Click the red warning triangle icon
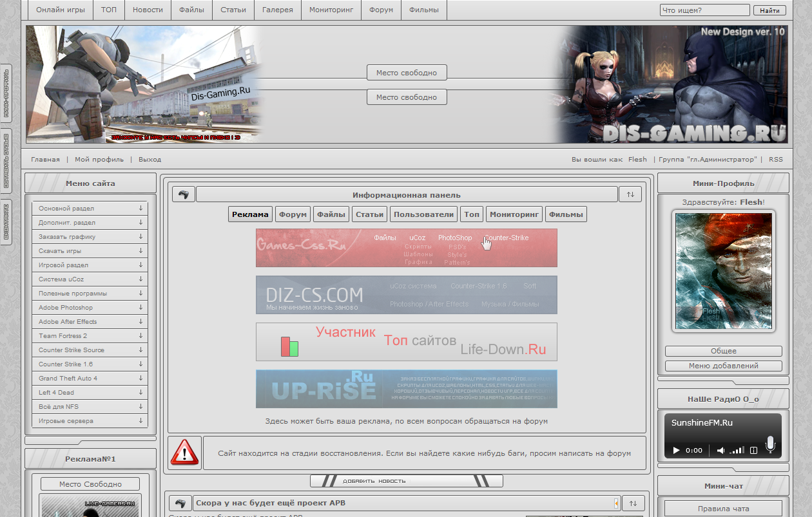812x517 pixels. point(185,453)
